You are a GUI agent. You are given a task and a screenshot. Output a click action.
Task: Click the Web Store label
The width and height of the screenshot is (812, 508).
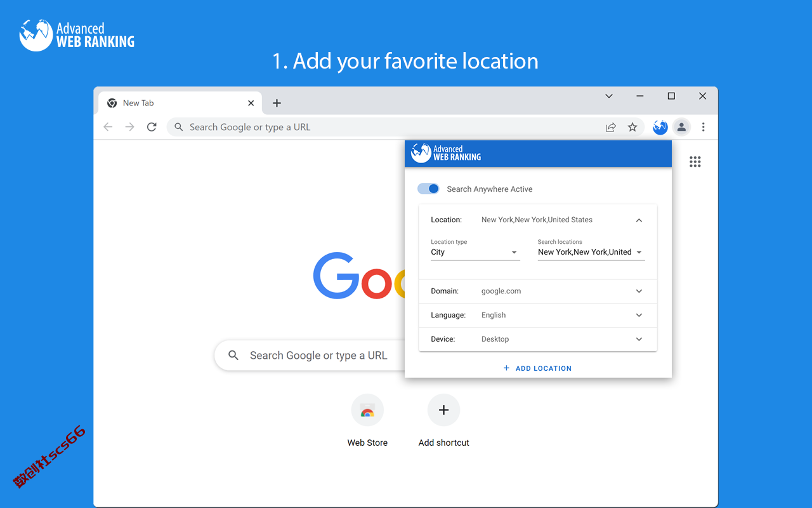click(367, 443)
